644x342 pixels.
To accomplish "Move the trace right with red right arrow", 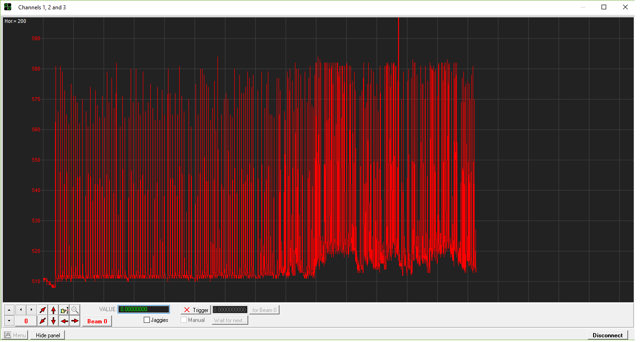I will (x=75, y=321).
